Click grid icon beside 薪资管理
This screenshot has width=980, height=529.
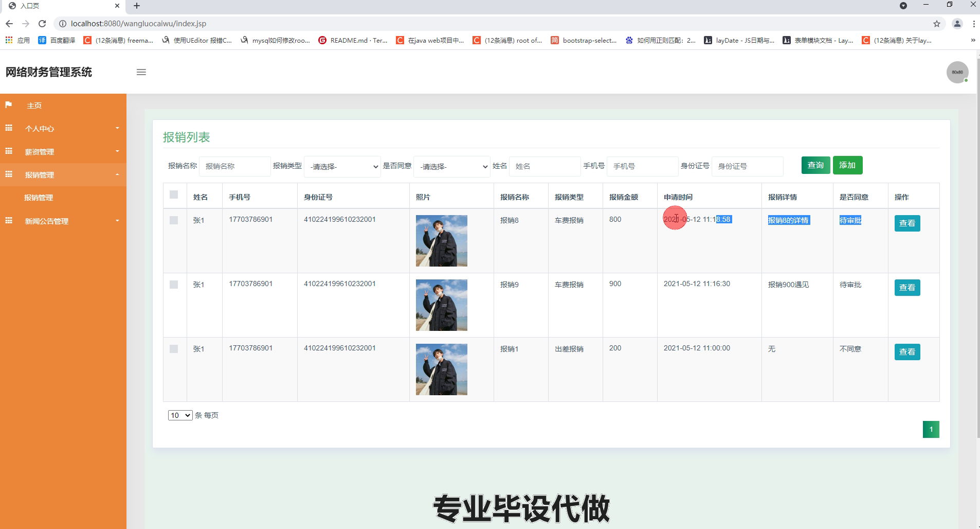9,151
